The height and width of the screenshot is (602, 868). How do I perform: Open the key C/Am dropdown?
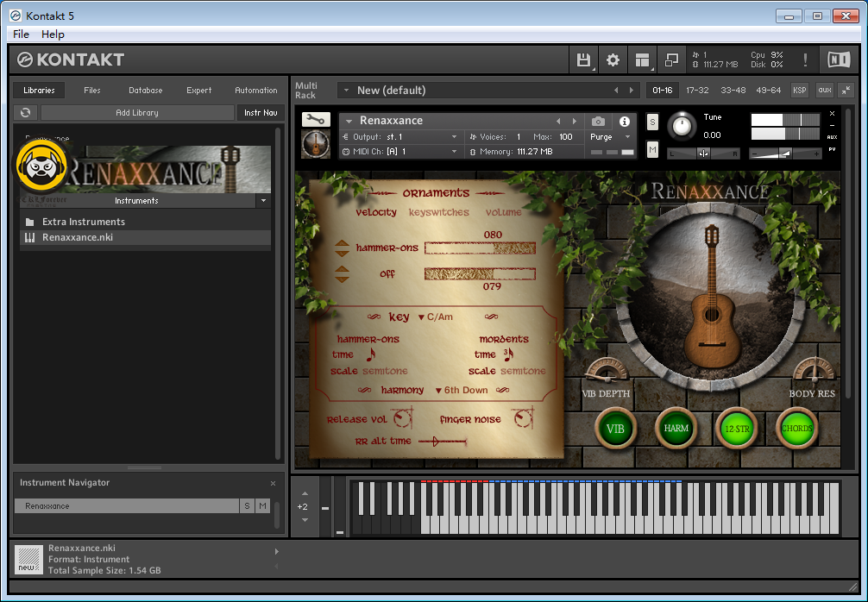(436, 317)
